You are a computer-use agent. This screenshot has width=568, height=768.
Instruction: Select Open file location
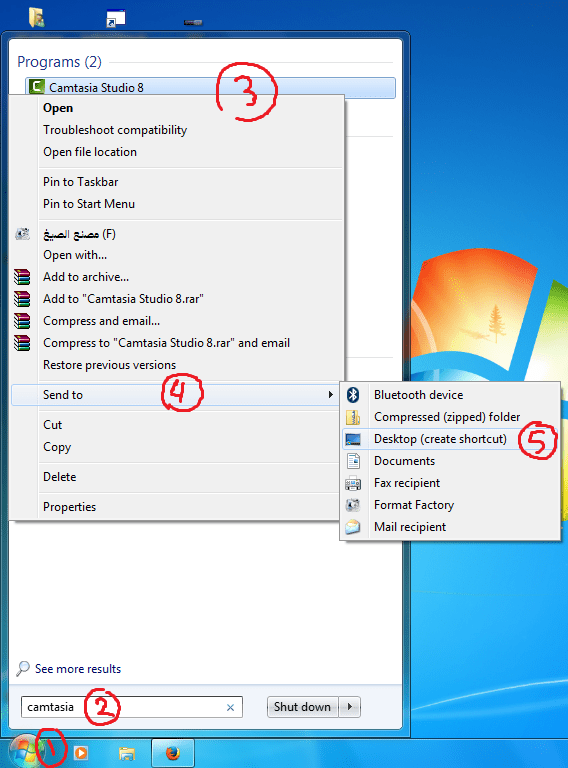click(90, 152)
